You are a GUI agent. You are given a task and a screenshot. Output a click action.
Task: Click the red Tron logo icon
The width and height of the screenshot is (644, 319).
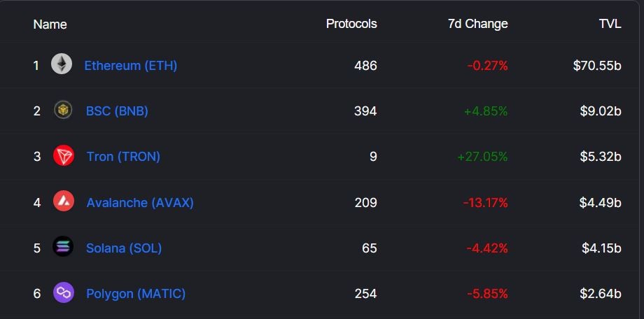[64, 156]
